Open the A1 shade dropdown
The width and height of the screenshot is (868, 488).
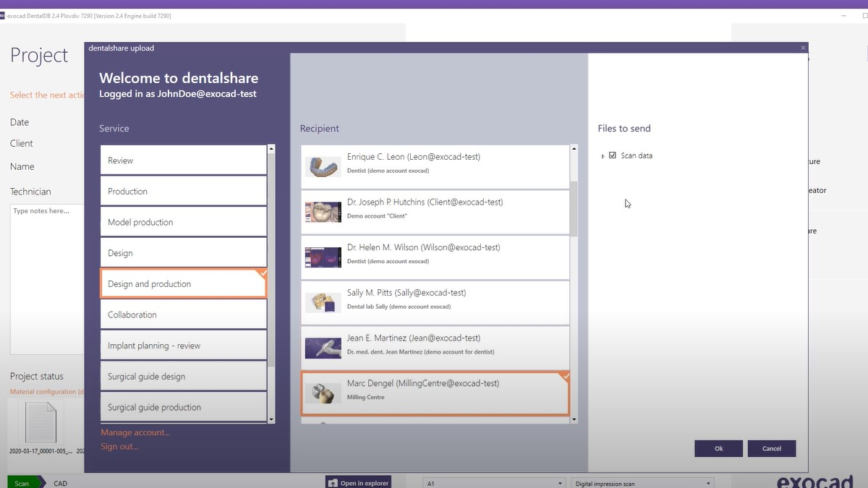pyautogui.click(x=494, y=483)
